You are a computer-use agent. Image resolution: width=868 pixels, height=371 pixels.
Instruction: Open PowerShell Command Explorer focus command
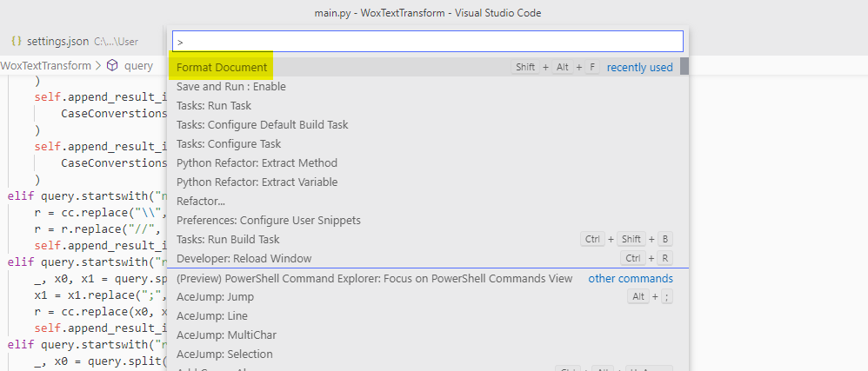click(x=374, y=278)
